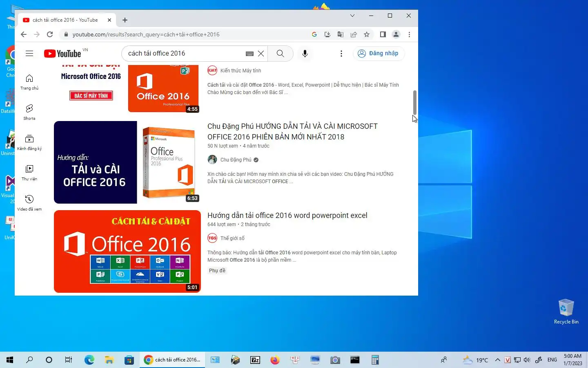Open red Office 2016 5:01 thumbnail
588x368 pixels.
127,251
